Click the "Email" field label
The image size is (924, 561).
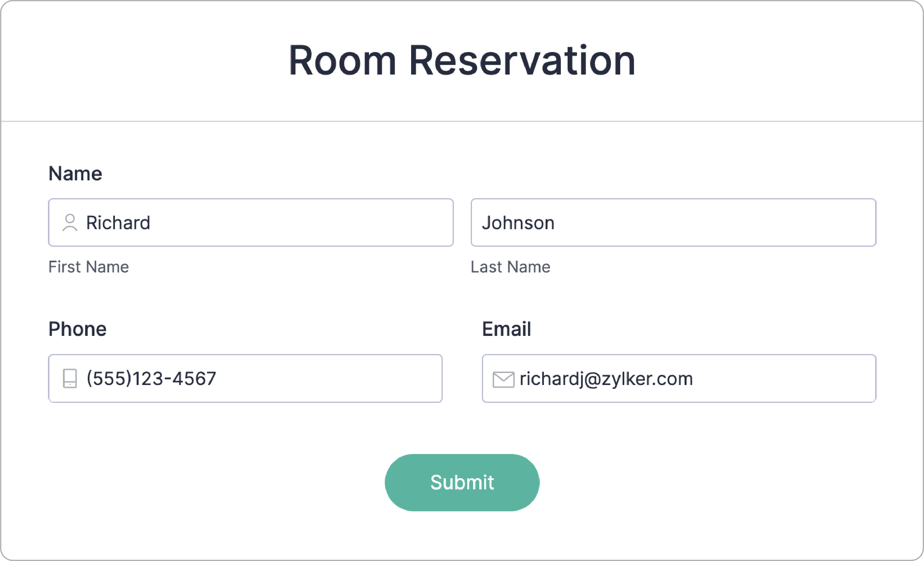tap(507, 329)
